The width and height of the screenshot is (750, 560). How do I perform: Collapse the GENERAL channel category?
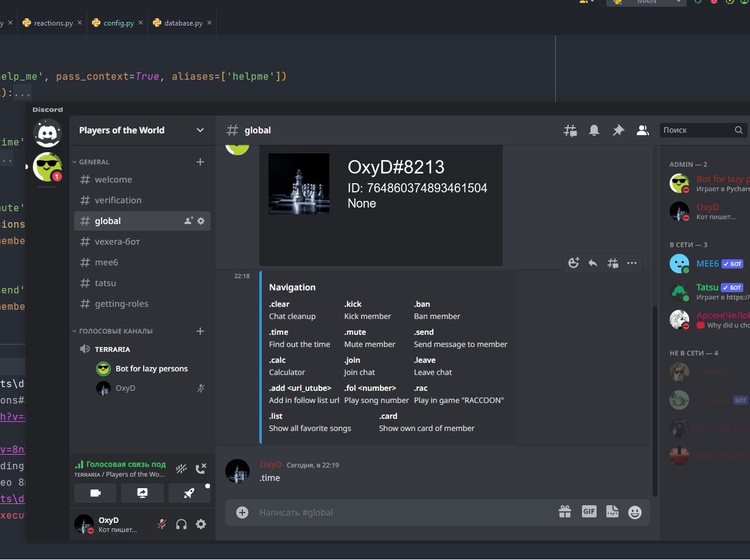(x=94, y=162)
